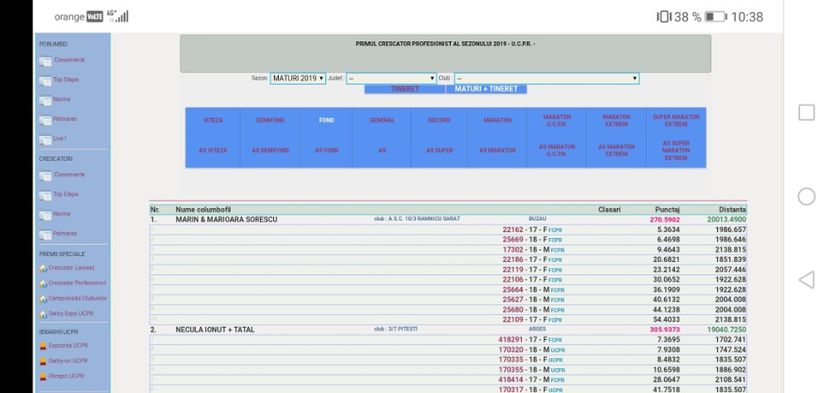The height and width of the screenshot is (393, 830).
Task: Click breeder name NECULA IONUT + TATAL
Action: point(215,329)
